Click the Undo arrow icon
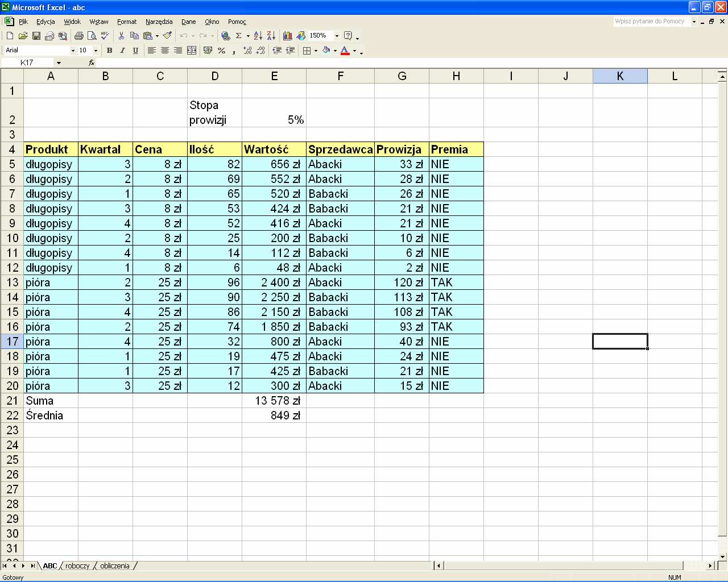This screenshot has width=728, height=582. coord(184,36)
